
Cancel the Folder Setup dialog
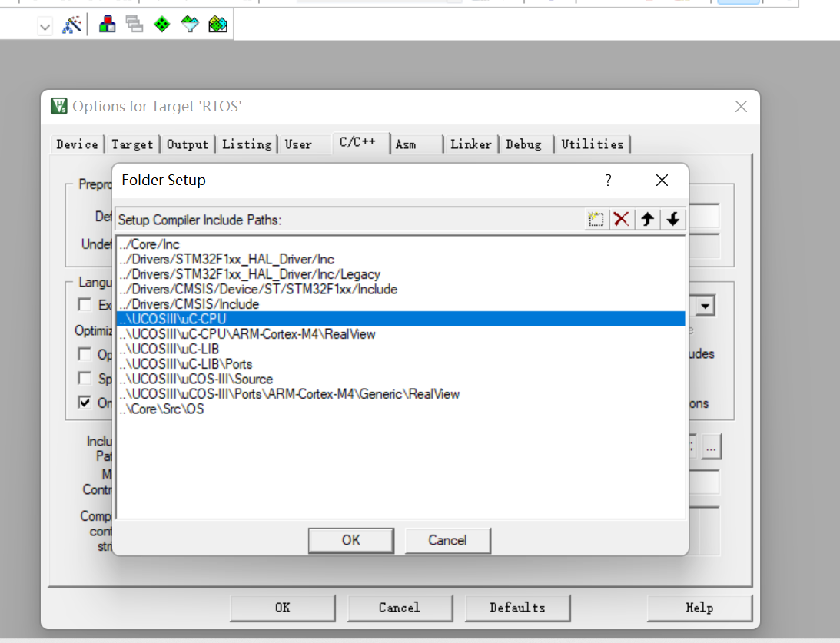[447, 540]
